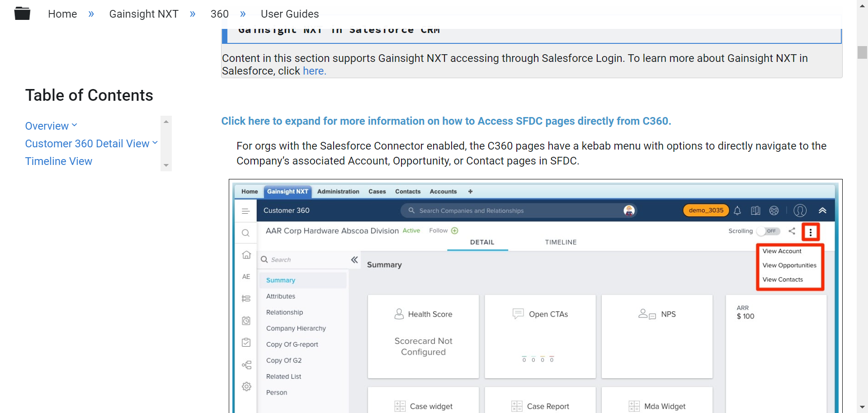Collapse header with double chevron up

(x=822, y=211)
